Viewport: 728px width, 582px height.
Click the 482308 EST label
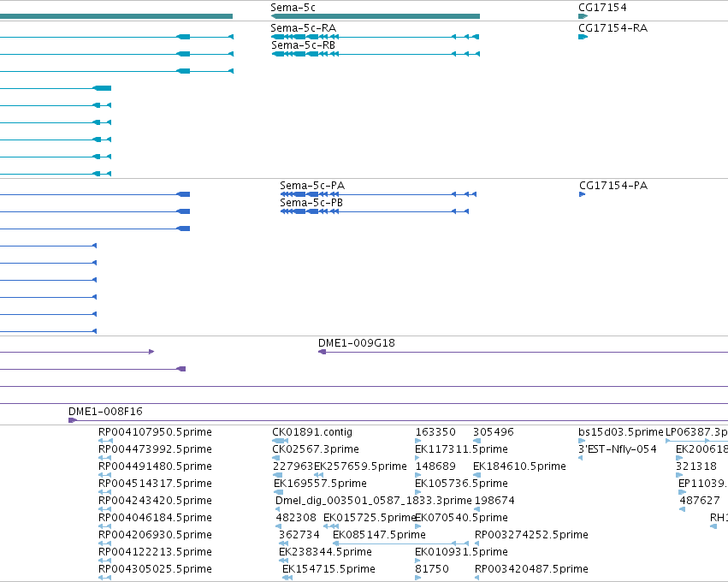[296, 518]
